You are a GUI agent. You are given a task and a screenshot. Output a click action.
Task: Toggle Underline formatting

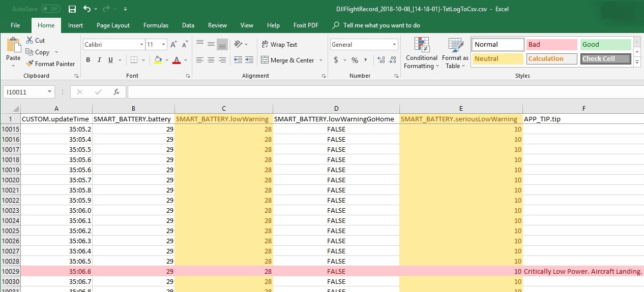tap(110, 60)
